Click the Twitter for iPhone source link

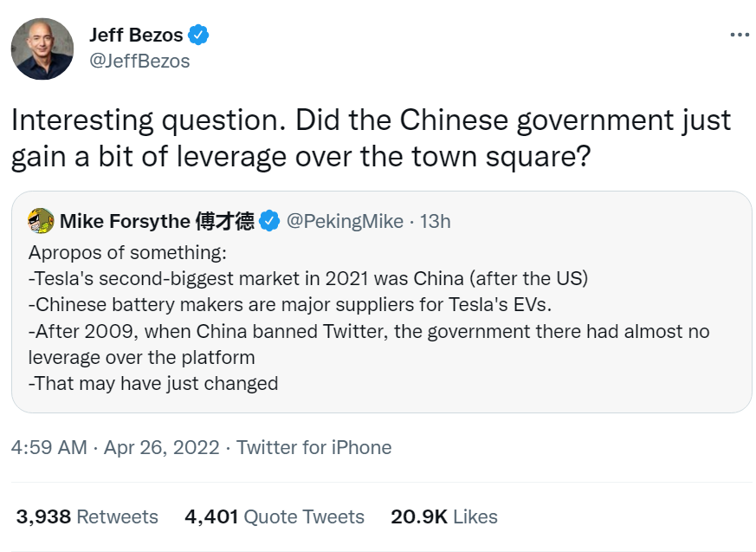pyautogui.click(x=313, y=447)
